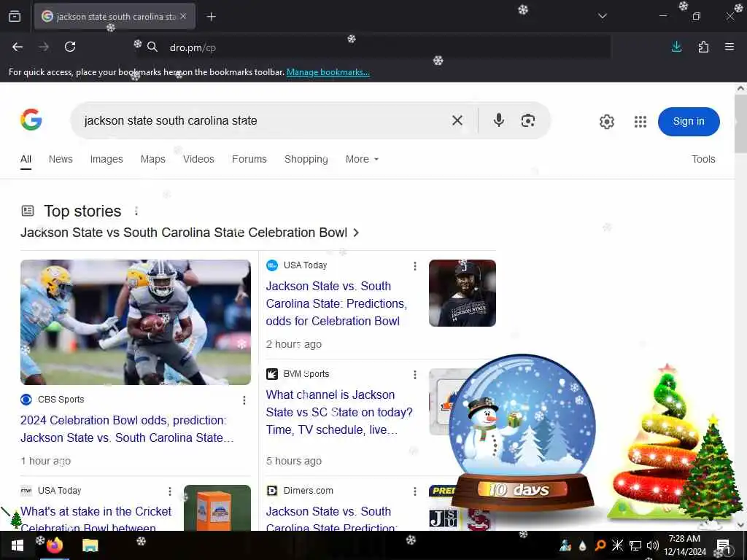This screenshot has width=747, height=560.
Task: Switch to the Videos tab
Action: pyautogui.click(x=198, y=159)
